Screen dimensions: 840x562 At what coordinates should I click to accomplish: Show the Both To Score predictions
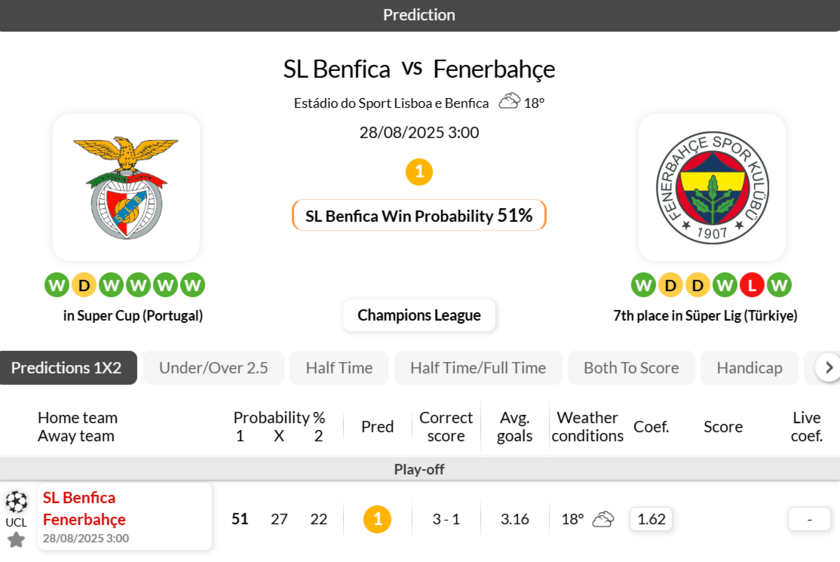(x=631, y=368)
